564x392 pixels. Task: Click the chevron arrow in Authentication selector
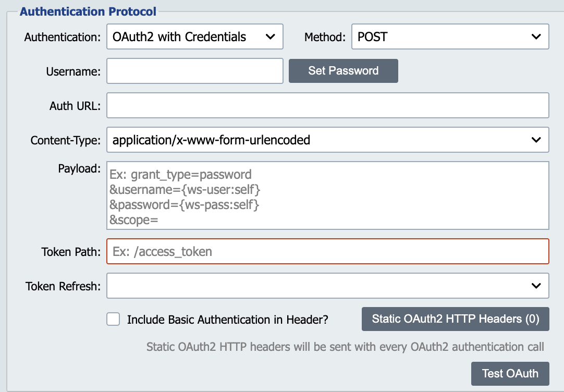[x=270, y=36]
